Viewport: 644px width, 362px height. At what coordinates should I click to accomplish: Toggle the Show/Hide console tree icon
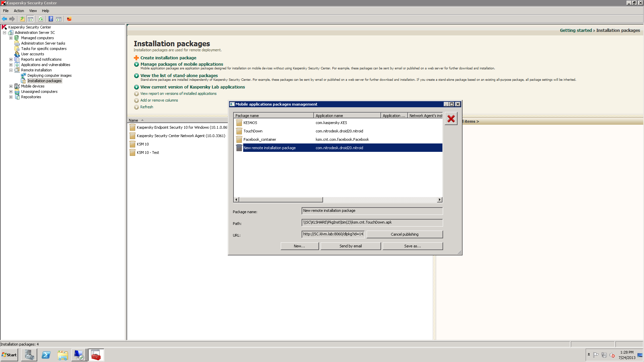click(31, 19)
